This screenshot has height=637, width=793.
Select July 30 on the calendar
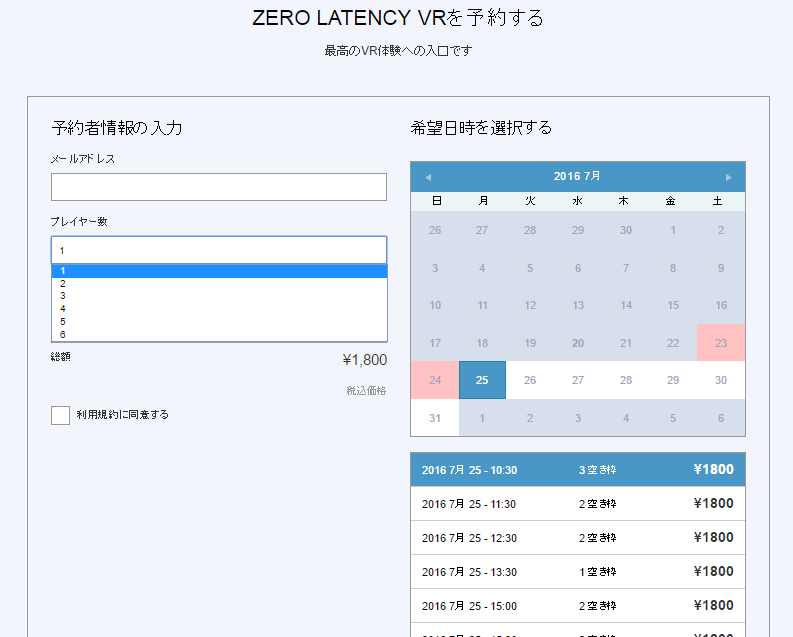[721, 380]
